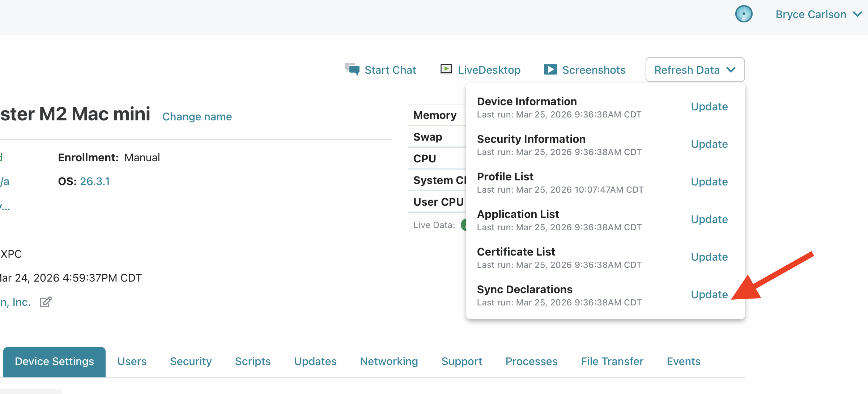Click the Profile List last run timestamp
This screenshot has height=394, width=868.
tap(560, 190)
